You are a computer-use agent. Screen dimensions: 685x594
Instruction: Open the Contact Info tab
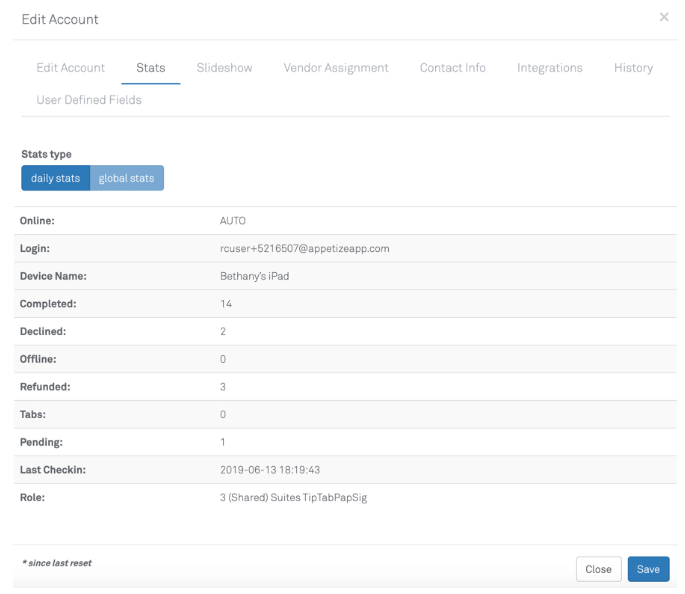point(452,68)
